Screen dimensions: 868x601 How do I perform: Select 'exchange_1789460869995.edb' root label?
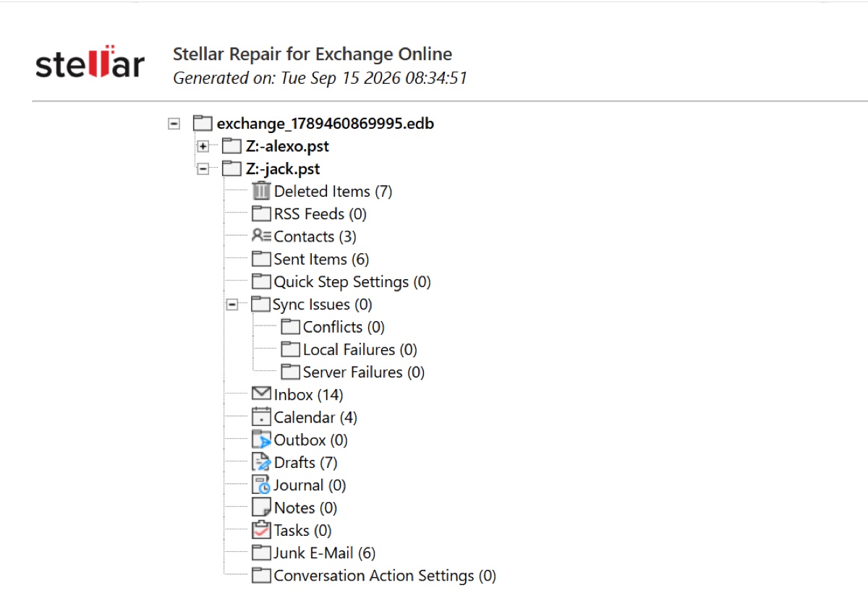[x=325, y=124]
